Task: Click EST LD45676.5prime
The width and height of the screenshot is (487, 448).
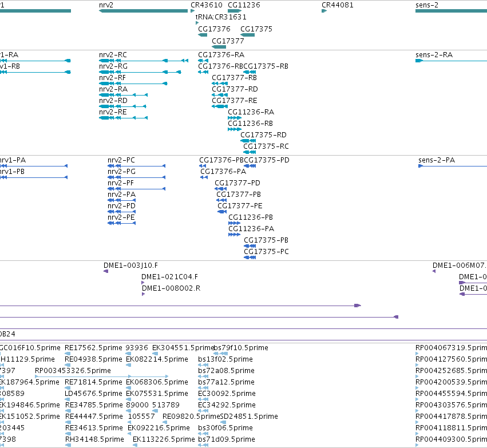Action: point(93,394)
